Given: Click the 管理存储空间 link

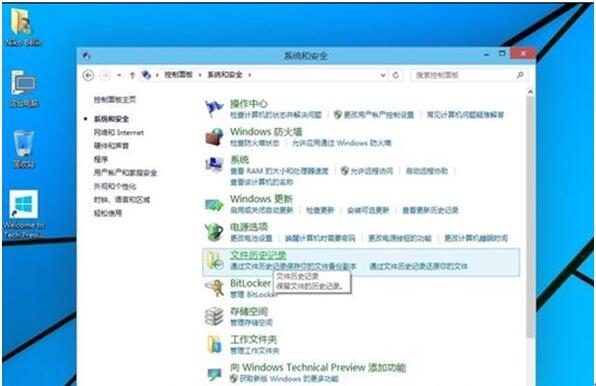Looking at the screenshot, I should 251,323.
